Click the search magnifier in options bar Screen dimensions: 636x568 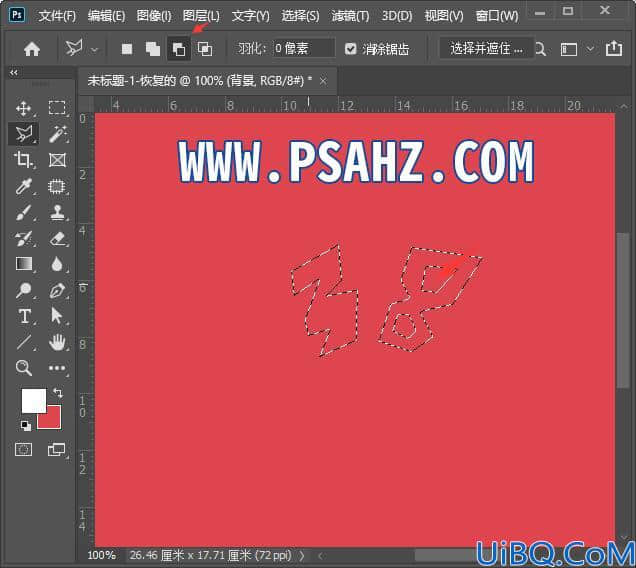(540, 49)
